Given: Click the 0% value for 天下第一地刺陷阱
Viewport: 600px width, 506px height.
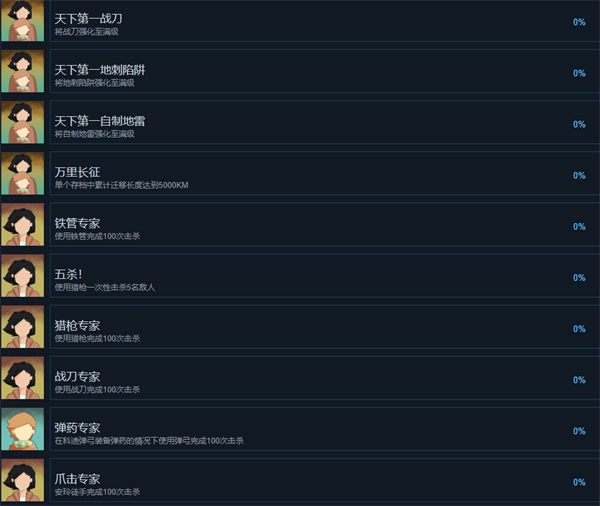Looking at the screenshot, I should pos(579,73).
